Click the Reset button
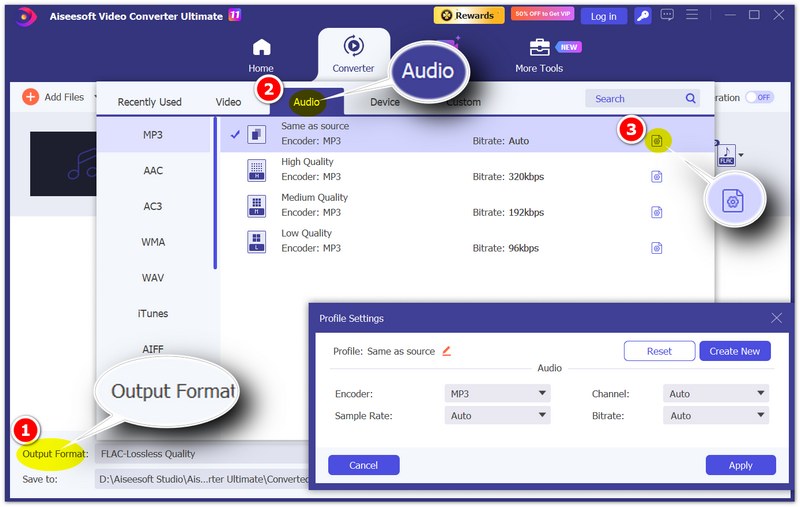 point(659,351)
